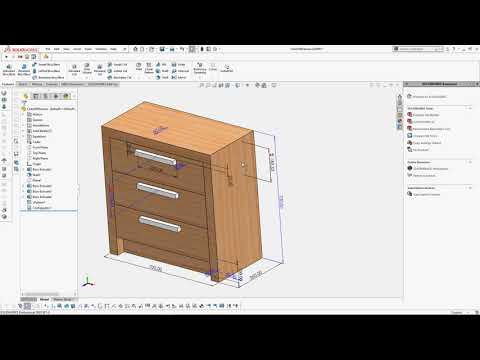
Task: Open the My Products link
Action: (x=418, y=150)
